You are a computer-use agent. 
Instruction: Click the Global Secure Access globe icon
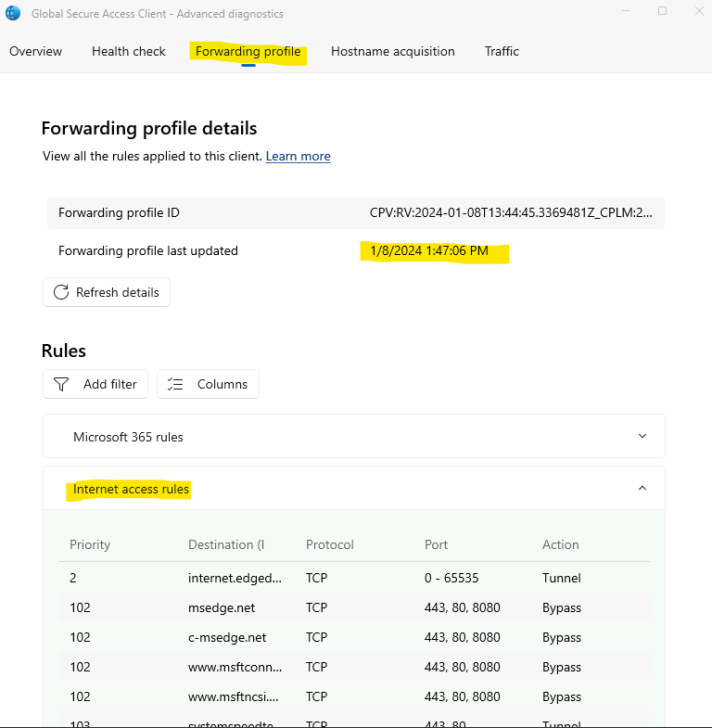tap(13, 13)
